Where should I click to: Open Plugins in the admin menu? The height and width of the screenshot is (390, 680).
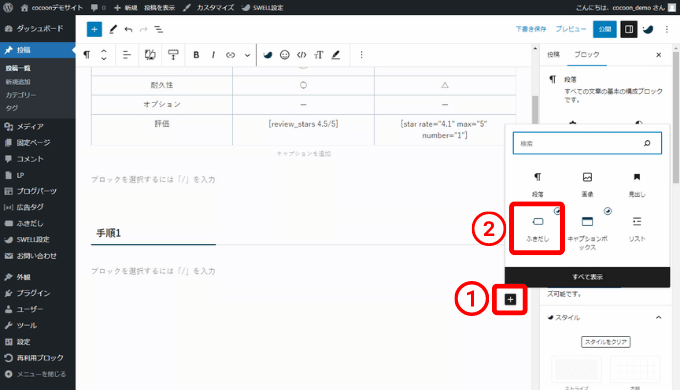pos(38,293)
